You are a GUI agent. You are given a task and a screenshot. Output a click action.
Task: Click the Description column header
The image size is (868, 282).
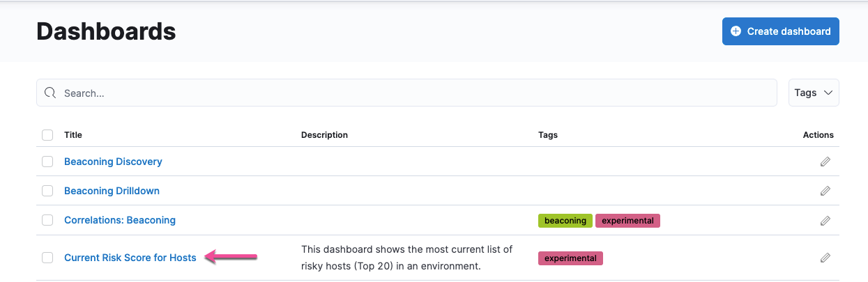point(324,135)
